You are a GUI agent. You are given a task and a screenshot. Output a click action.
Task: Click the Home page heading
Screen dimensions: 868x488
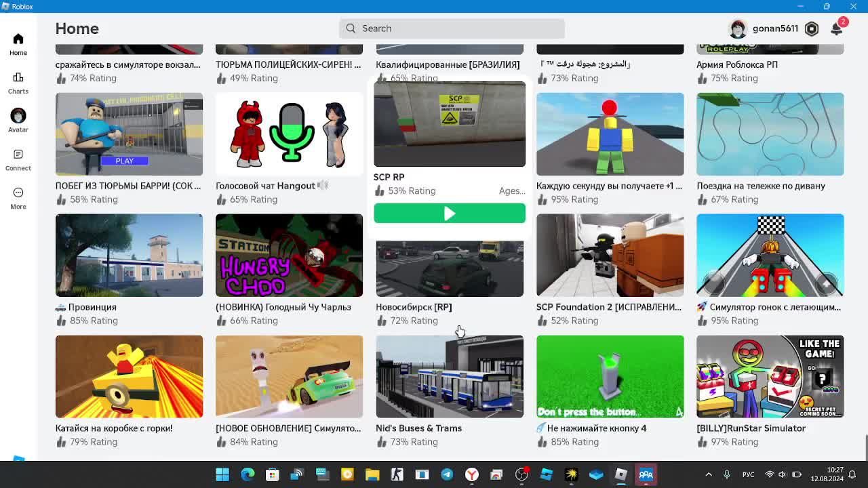tap(77, 28)
